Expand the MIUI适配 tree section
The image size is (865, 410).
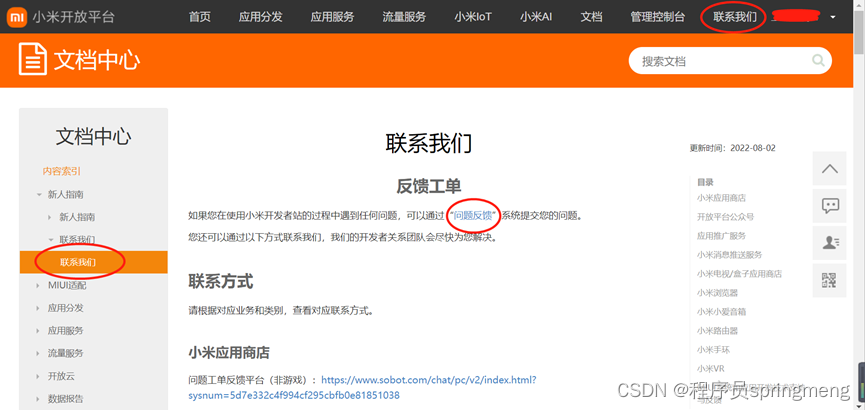38,285
